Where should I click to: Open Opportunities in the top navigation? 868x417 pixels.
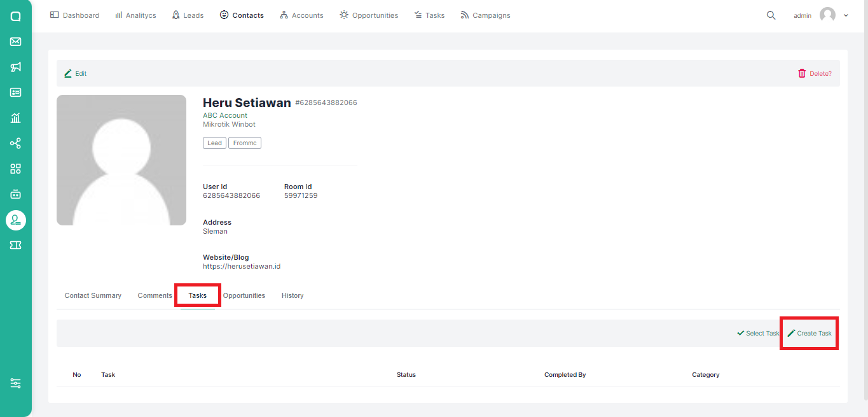point(369,15)
